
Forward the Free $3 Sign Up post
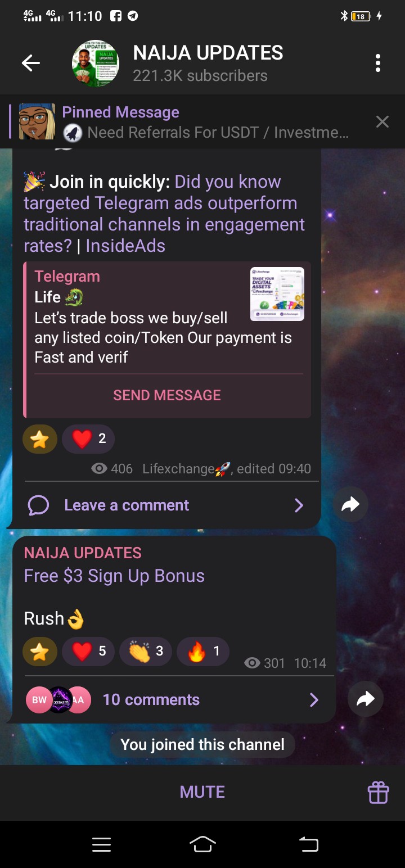366,699
